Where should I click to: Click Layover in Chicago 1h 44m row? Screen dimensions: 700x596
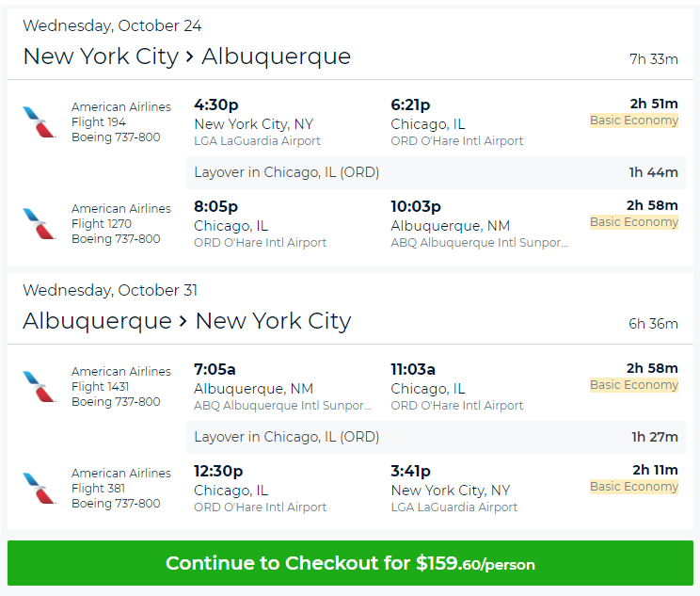432,172
